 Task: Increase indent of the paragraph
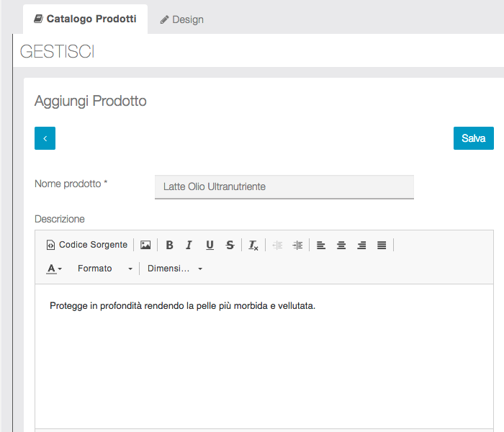click(297, 245)
